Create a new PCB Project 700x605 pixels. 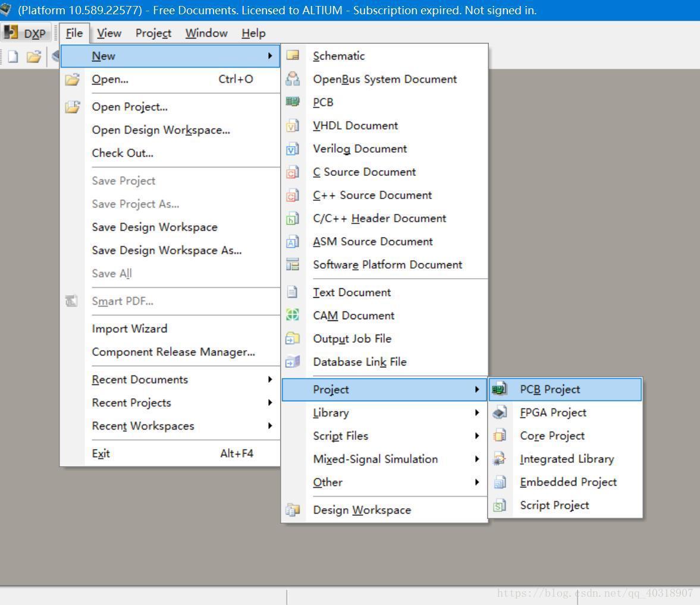(x=566, y=389)
